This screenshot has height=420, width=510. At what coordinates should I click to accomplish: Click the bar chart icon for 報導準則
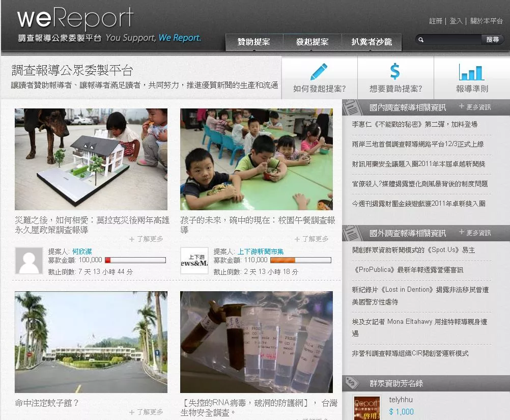(x=471, y=72)
